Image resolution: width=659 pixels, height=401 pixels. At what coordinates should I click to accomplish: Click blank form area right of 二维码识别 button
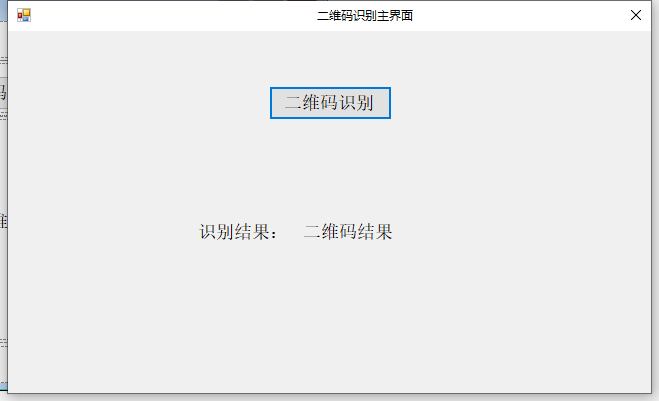coord(520,103)
